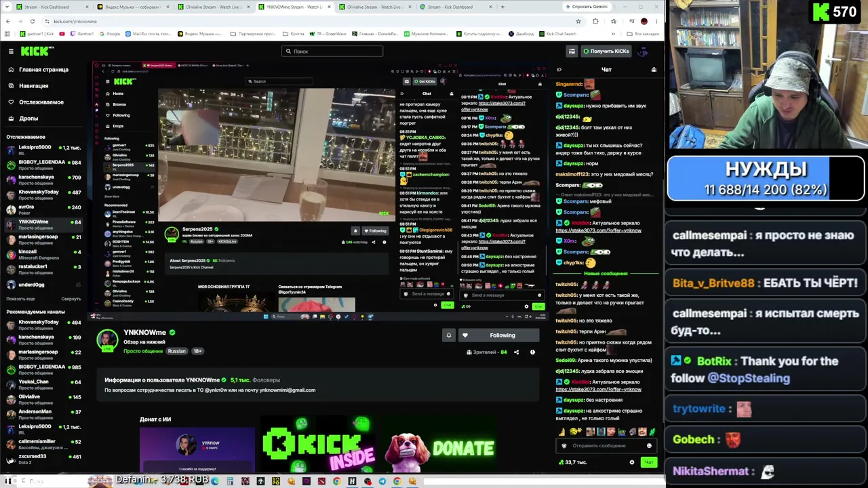This screenshot has height=488, width=868.
Task: Click the Просто общение category link
Action: [143, 351]
